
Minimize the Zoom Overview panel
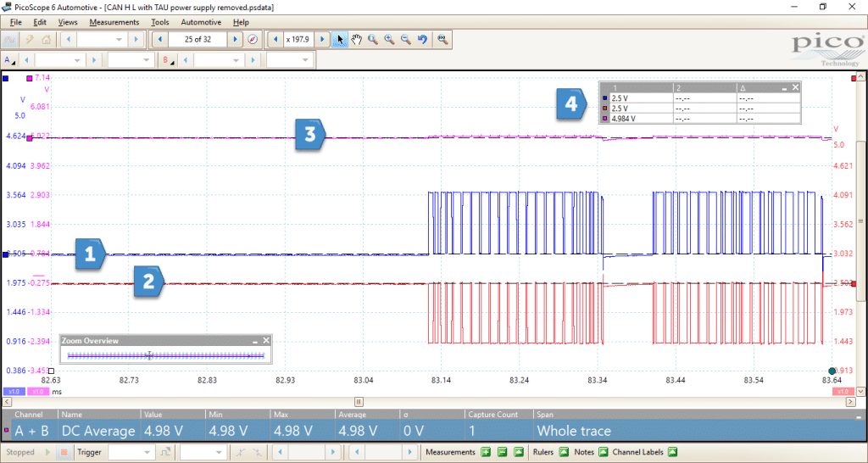(255, 341)
